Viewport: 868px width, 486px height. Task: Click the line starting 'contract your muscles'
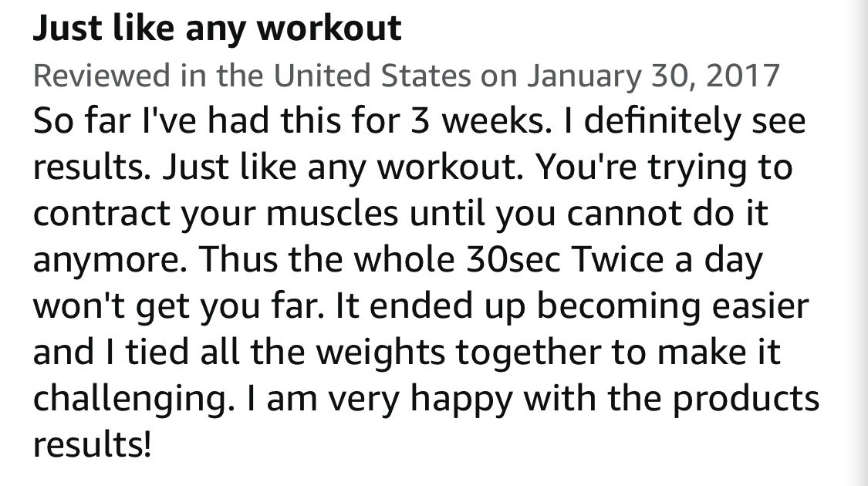pos(400,213)
